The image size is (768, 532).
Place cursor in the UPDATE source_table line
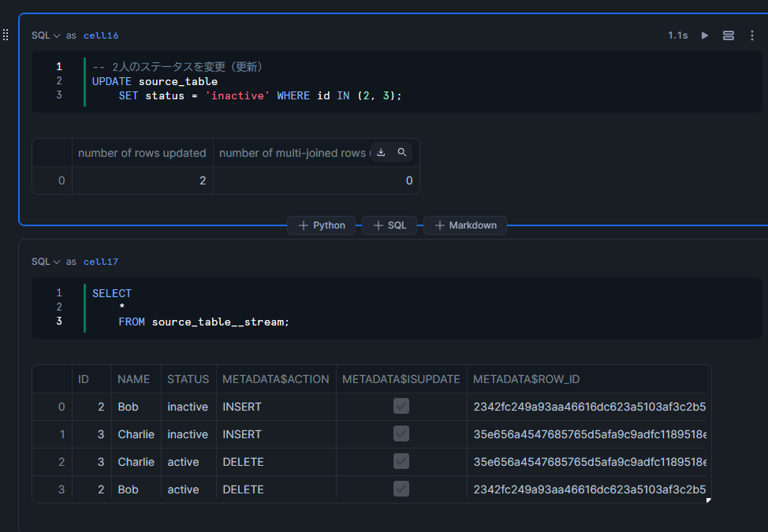(x=155, y=81)
